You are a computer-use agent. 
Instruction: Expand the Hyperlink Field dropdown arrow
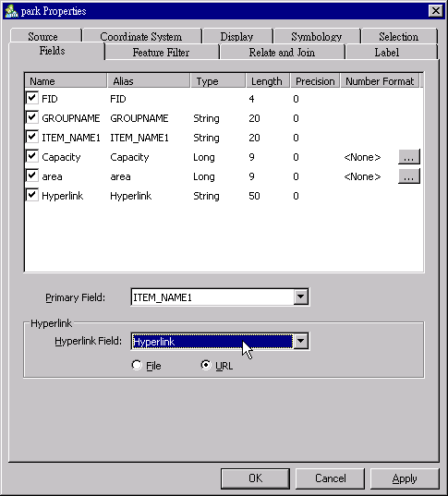[x=300, y=341]
